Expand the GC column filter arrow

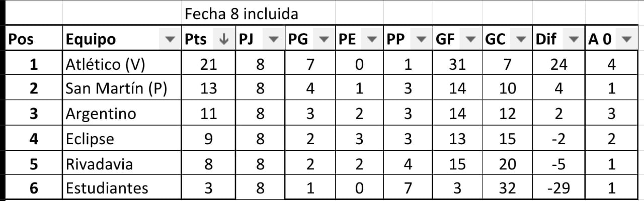[521, 40]
